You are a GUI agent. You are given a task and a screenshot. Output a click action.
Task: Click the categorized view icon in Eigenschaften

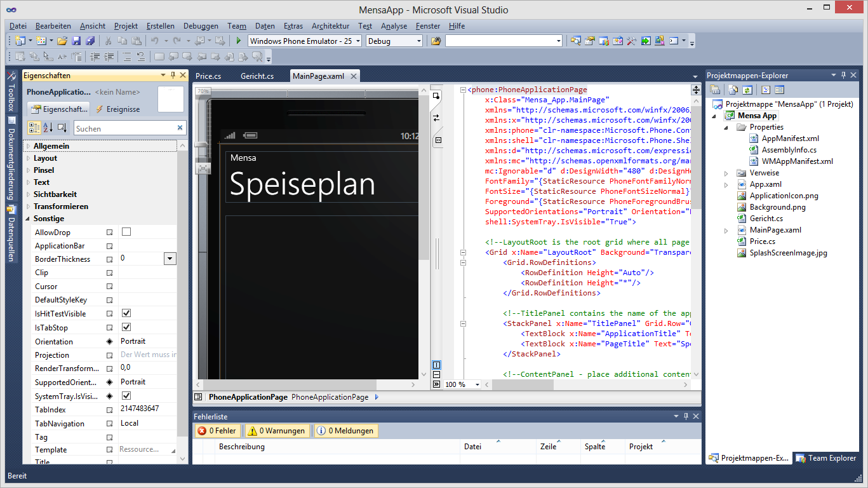[x=34, y=128]
